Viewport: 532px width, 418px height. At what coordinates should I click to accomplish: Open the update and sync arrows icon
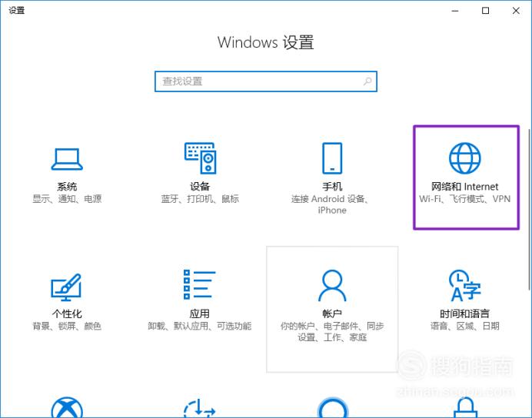200,408
